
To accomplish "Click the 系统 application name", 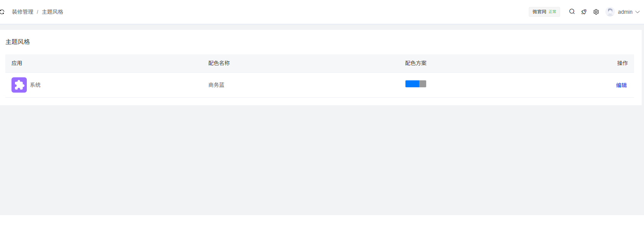I will click(x=35, y=85).
